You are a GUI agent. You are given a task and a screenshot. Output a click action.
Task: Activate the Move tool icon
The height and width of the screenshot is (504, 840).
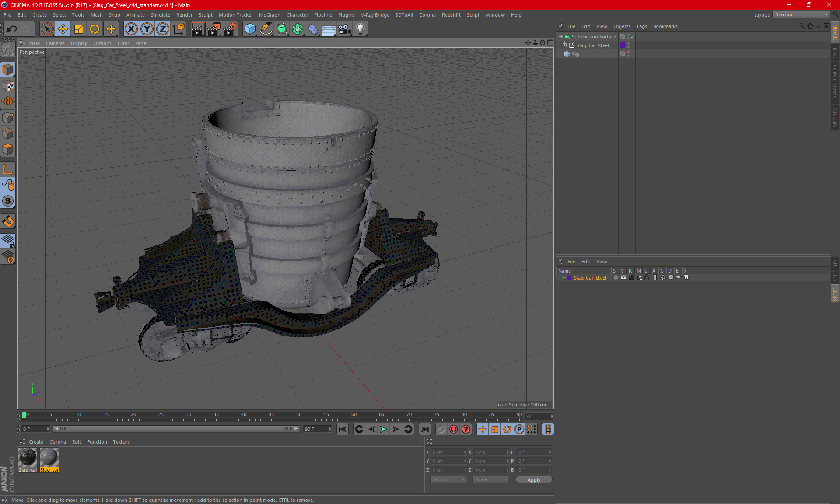(x=63, y=29)
